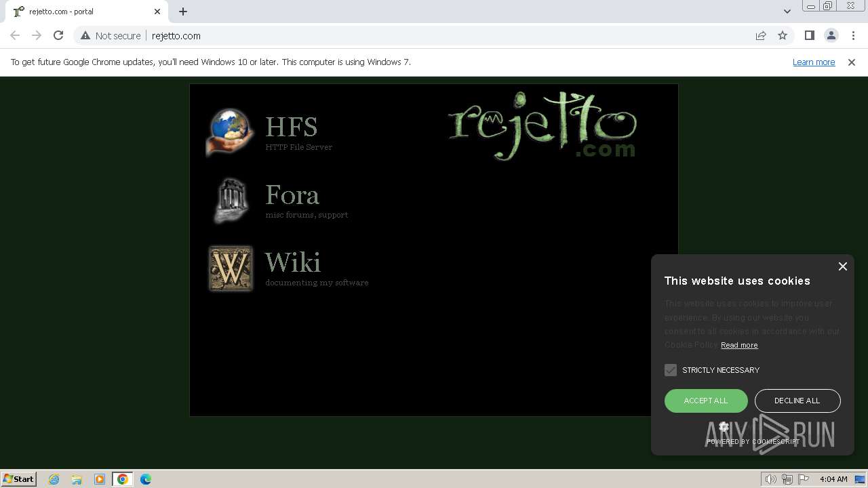Click the Wiki heading link
The image size is (868, 488).
coord(293,262)
